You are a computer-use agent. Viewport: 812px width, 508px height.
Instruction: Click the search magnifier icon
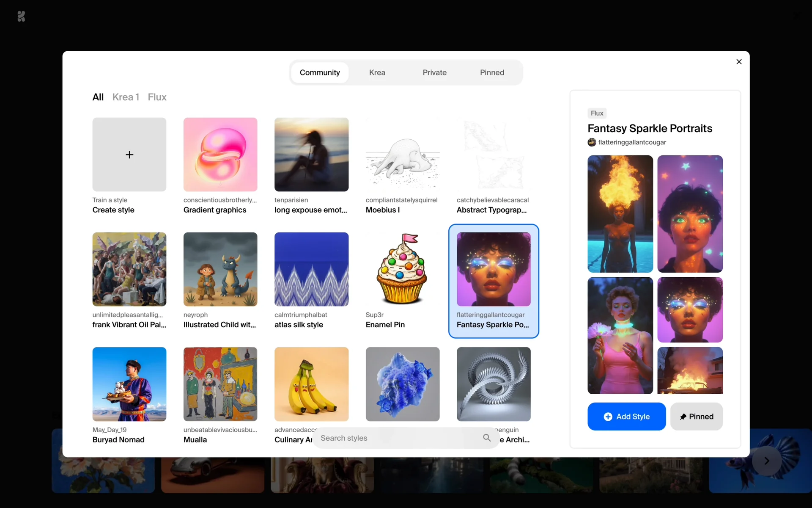(x=487, y=438)
